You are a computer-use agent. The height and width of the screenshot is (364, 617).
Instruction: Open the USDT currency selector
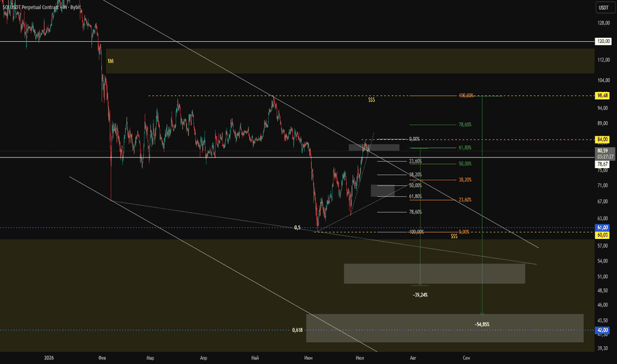pyautogui.click(x=603, y=7)
